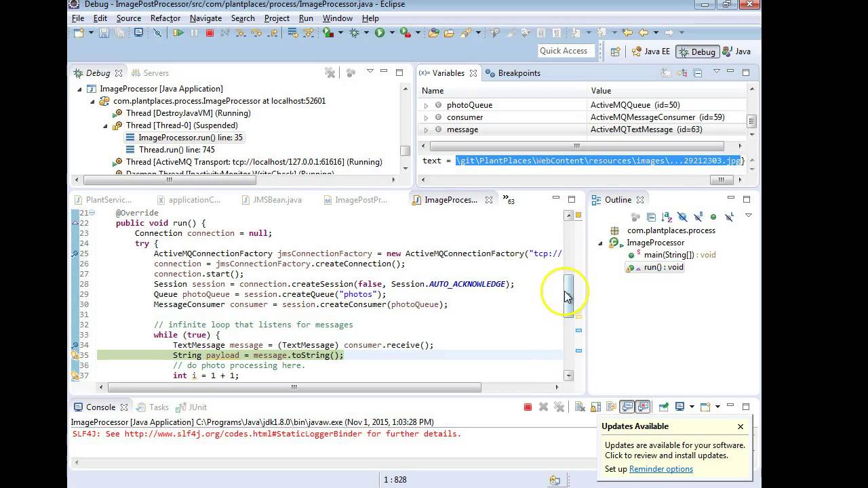This screenshot has width=868, height=488.
Task: Click the Console Terminate red square icon
Action: pyautogui.click(x=528, y=407)
